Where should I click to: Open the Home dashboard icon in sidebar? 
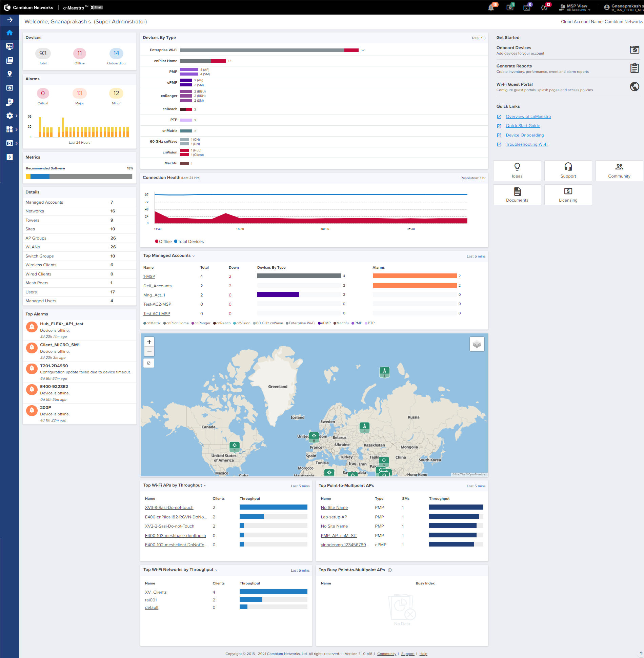click(x=9, y=33)
